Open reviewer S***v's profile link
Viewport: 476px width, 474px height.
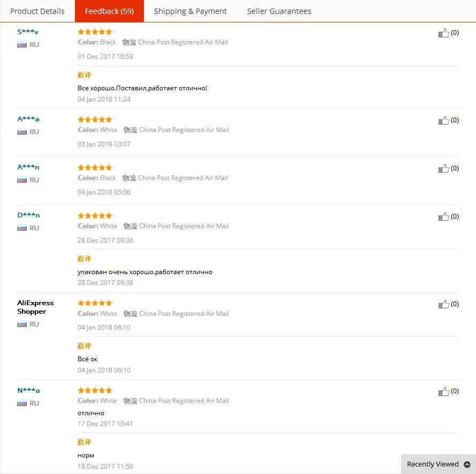[x=28, y=32]
